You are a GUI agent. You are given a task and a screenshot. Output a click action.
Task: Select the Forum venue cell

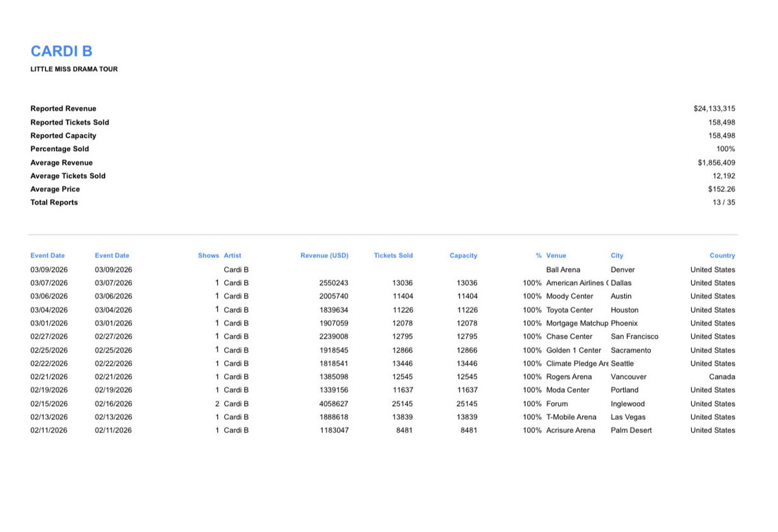coord(557,404)
